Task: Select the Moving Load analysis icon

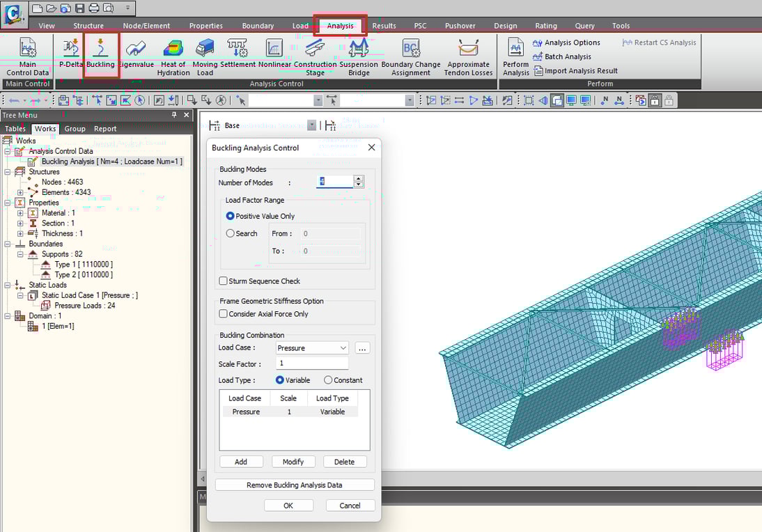Action: pos(204,56)
